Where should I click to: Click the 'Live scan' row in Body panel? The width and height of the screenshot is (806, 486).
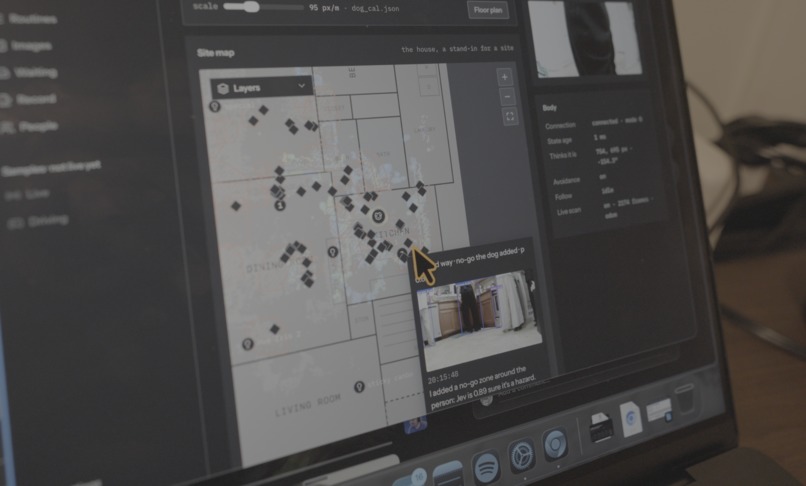tap(604, 208)
